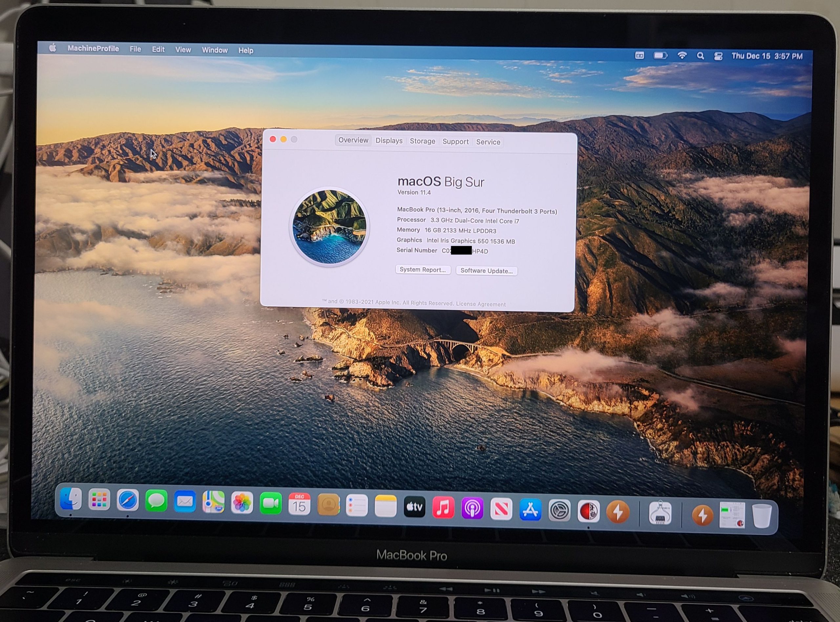Switch to the Displays tab
This screenshot has height=622, width=840.
click(389, 141)
